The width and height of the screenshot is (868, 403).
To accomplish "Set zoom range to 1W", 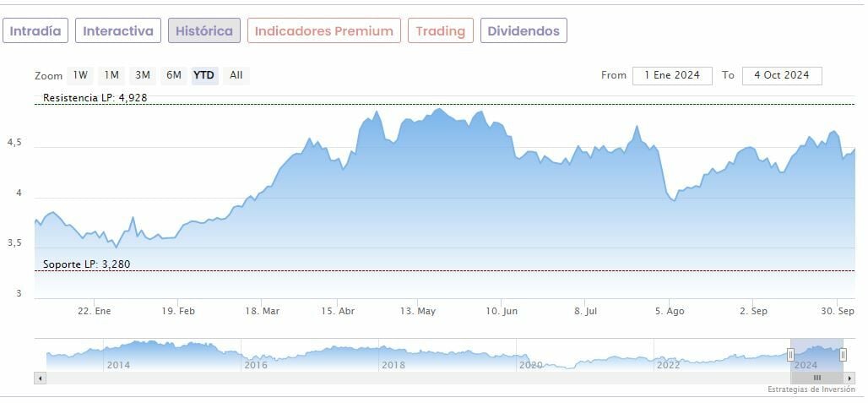I will [x=80, y=75].
